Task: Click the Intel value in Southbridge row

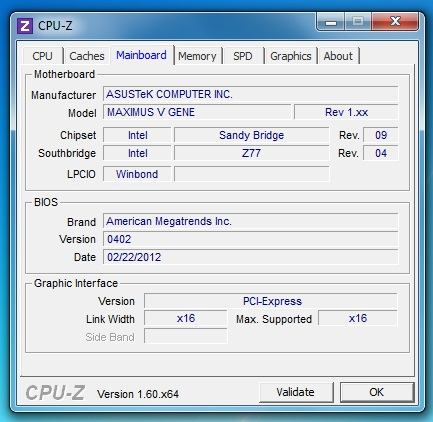Action: [137, 153]
